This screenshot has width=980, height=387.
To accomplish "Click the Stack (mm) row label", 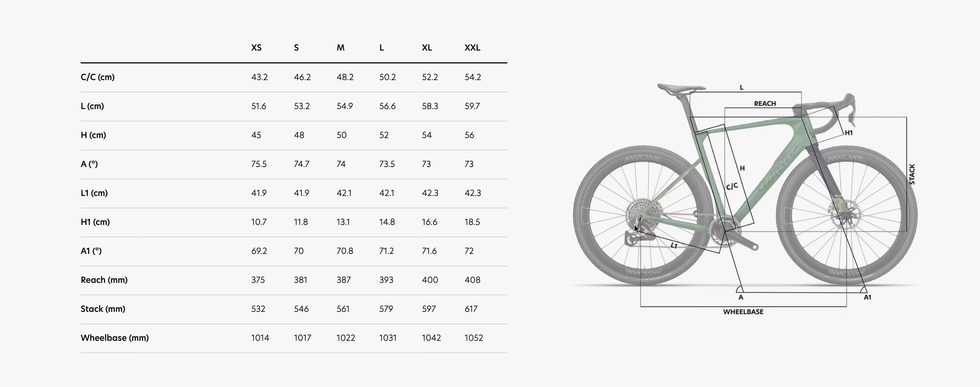I will point(103,309).
